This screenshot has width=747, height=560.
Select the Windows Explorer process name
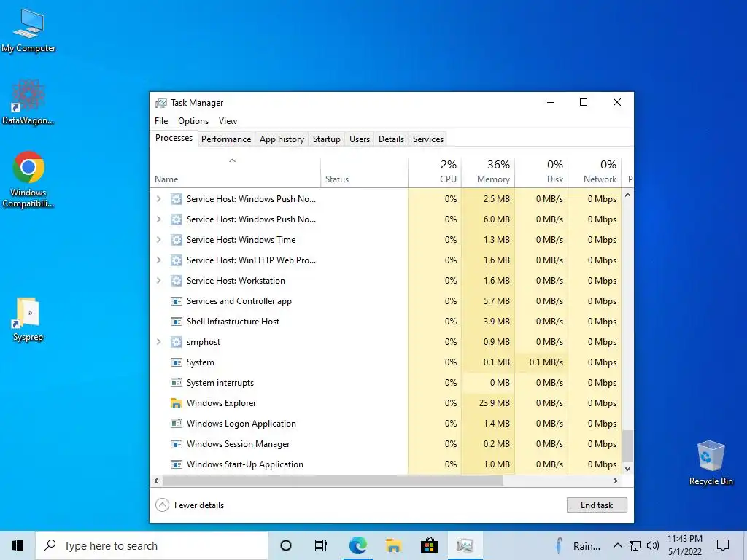click(222, 403)
